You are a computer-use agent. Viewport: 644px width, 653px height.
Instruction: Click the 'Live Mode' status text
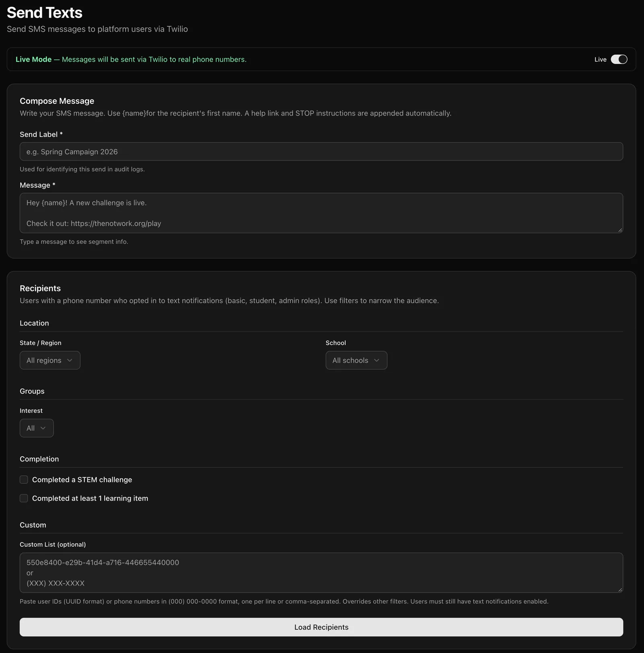click(x=34, y=59)
